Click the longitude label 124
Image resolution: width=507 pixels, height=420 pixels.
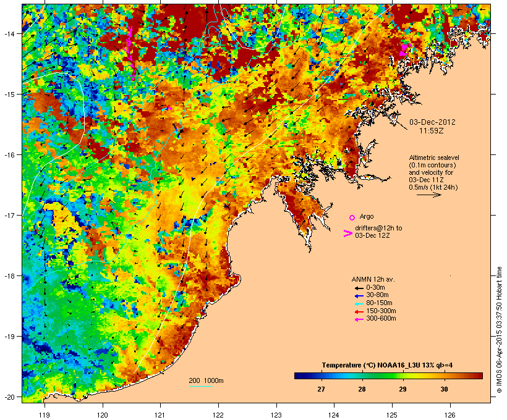pyautogui.click(x=334, y=415)
